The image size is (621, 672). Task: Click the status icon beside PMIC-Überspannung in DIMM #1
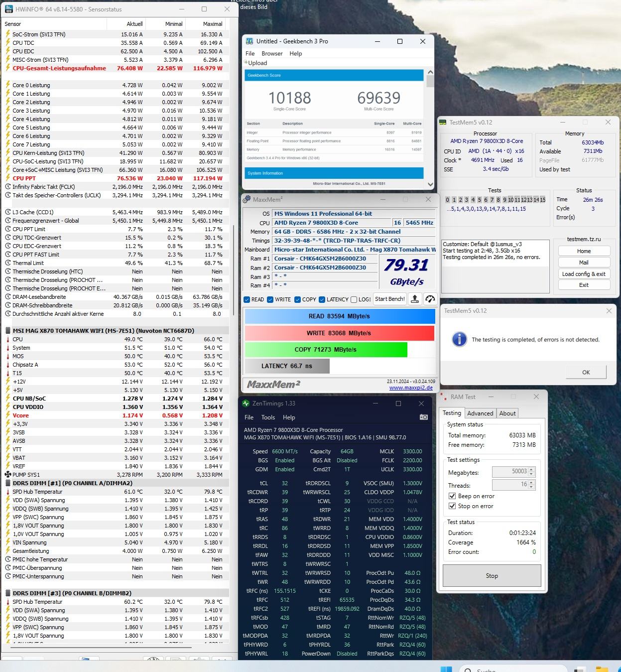pyautogui.click(x=7, y=568)
